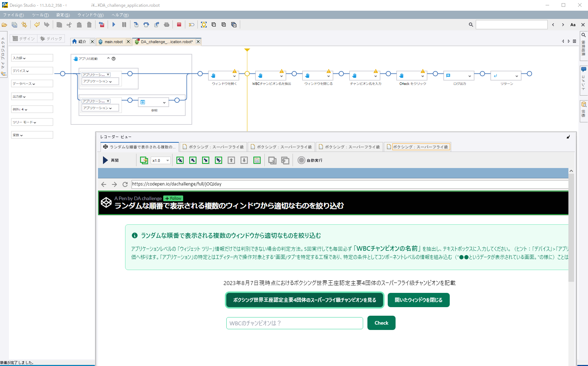Click the browser back arrow in recorder
This screenshot has height=366, width=588.
(104, 184)
